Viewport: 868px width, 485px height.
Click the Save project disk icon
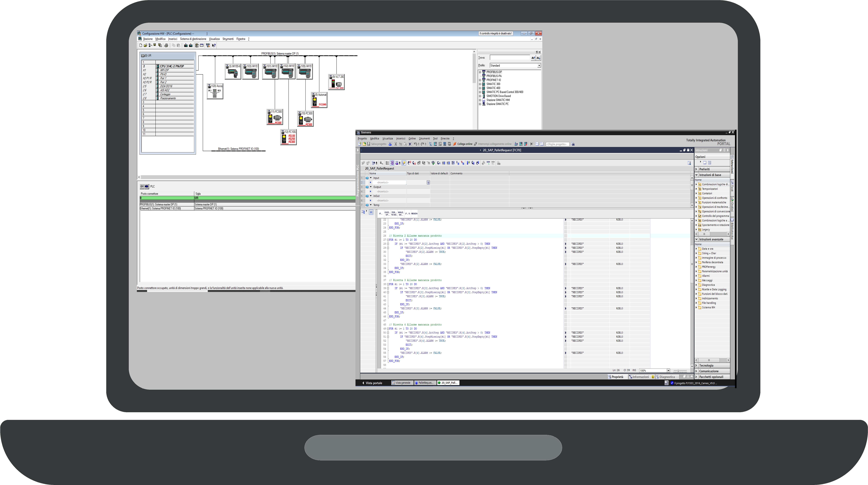click(x=369, y=144)
